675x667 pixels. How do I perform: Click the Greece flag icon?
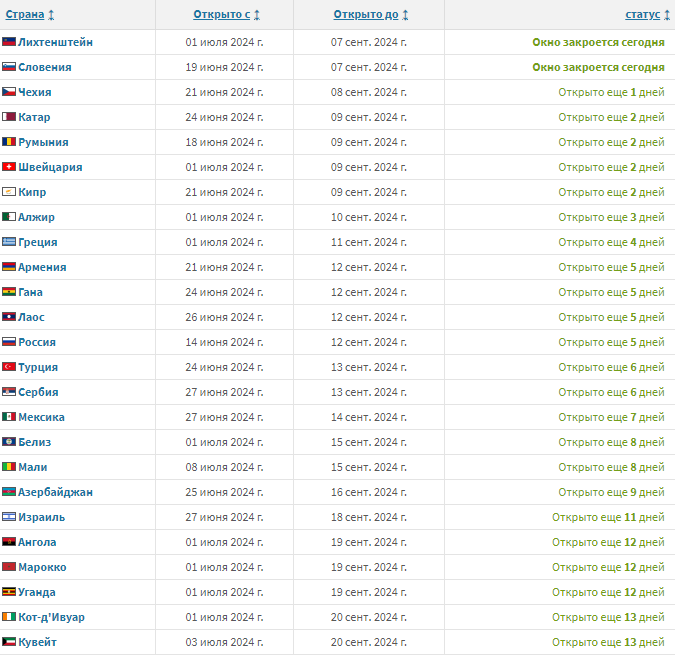(9, 242)
